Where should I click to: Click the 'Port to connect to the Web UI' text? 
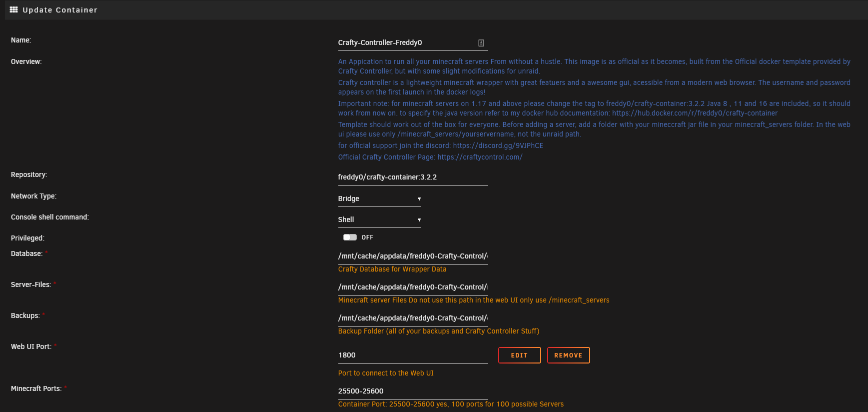point(386,373)
